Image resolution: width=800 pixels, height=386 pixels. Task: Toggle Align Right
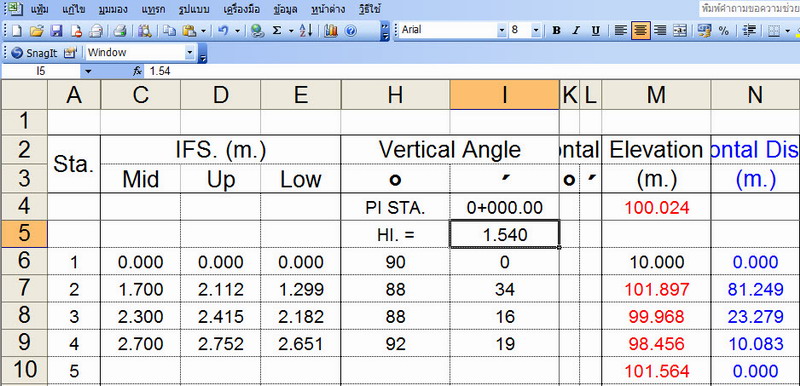660,31
